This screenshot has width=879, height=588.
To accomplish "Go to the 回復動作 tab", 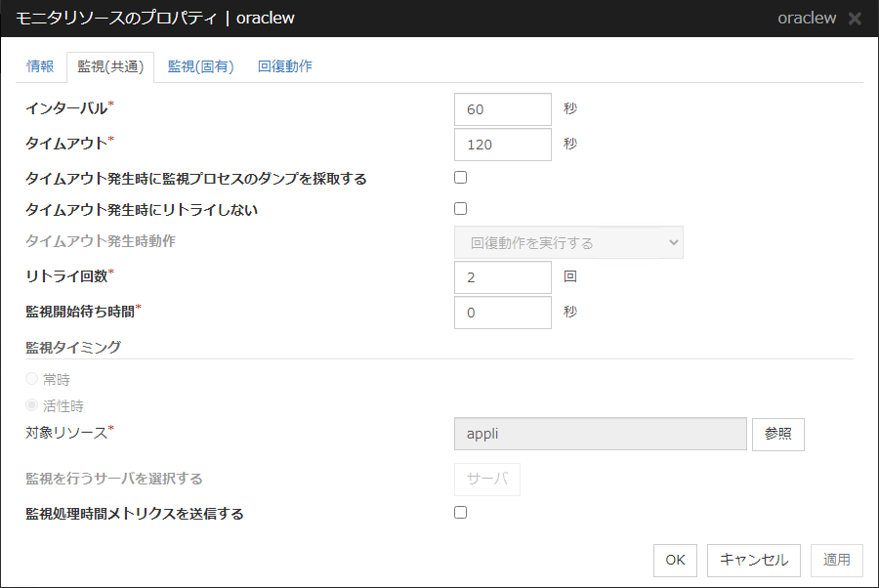I will (x=285, y=66).
